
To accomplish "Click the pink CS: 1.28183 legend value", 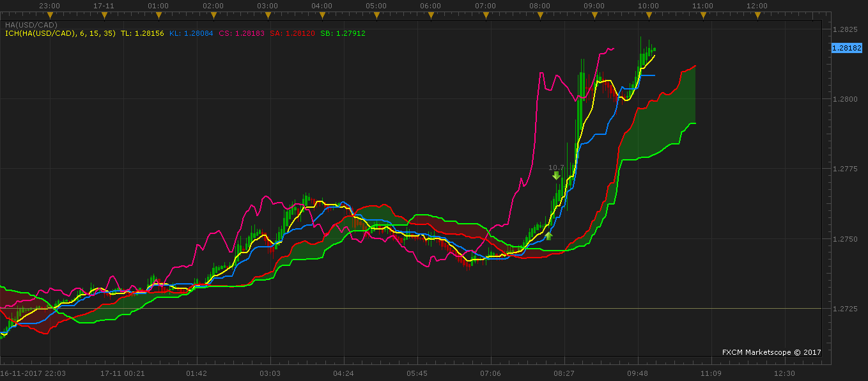I will pyautogui.click(x=242, y=33).
